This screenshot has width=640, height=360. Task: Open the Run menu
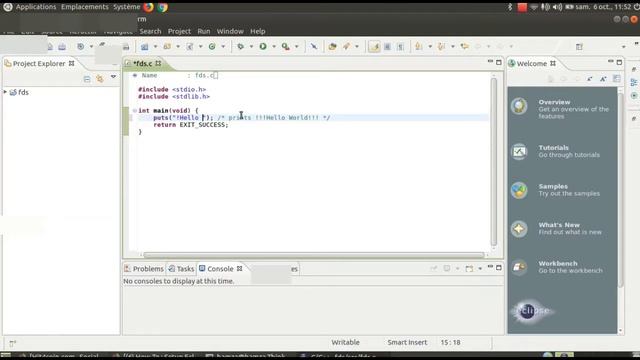[204, 31]
